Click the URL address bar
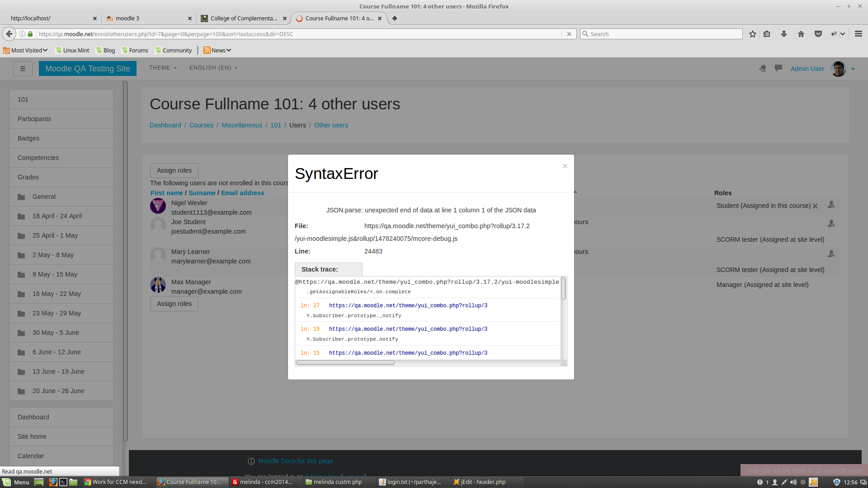Viewport: 868px width, 488px height. 298,34
